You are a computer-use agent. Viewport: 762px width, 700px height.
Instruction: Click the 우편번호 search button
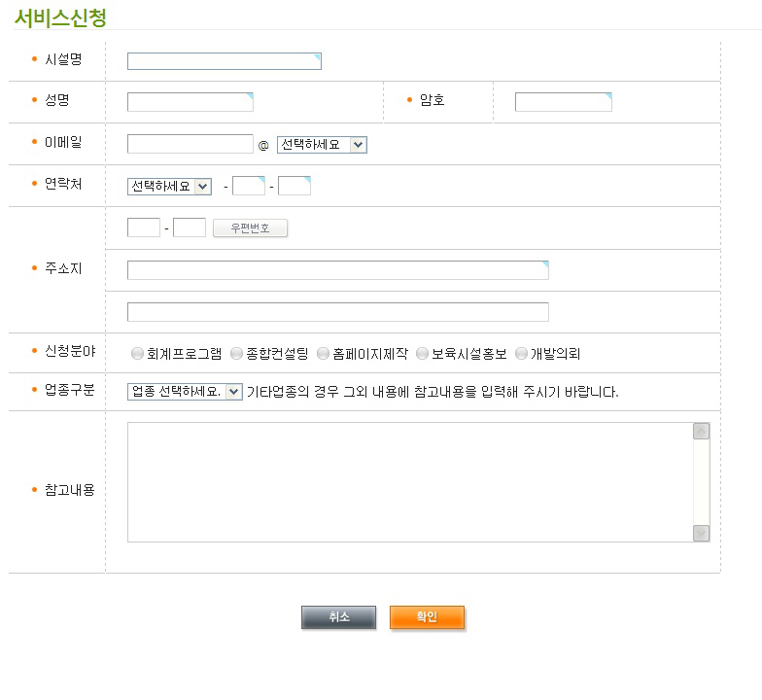point(250,228)
